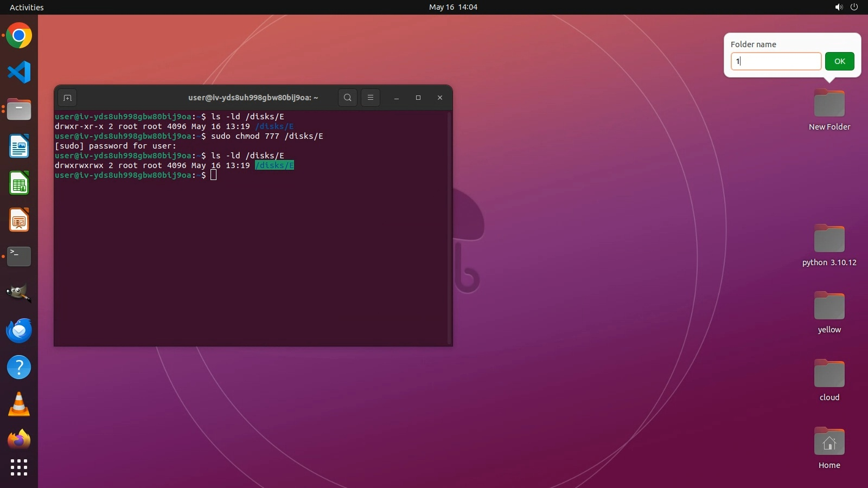Open the Files manager in dock
This screenshot has width=868, height=488.
point(19,110)
